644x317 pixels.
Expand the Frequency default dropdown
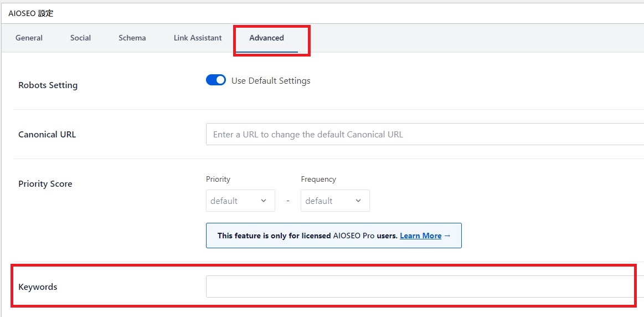point(334,201)
